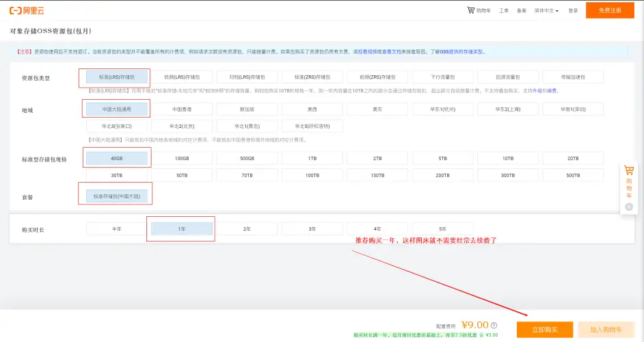Select 低频(ZRS)存储包 resource type
Viewport: 644px width, 342px height.
pyautogui.click(x=377, y=77)
